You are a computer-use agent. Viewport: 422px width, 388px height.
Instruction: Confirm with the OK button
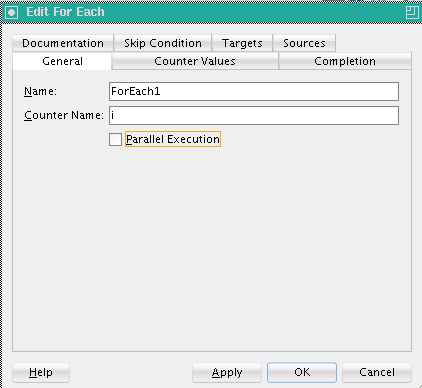(302, 372)
